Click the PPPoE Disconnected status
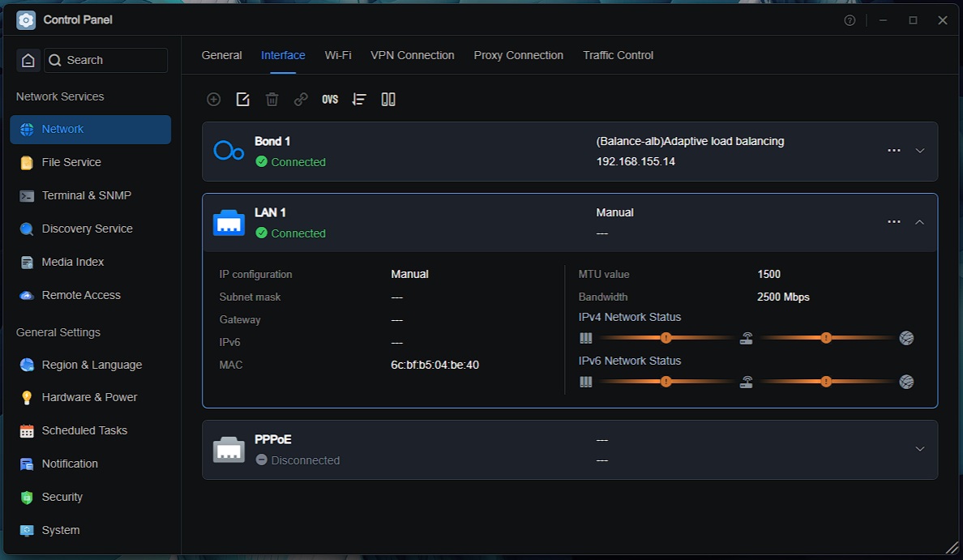Viewport: 963px width, 560px height. (x=297, y=460)
